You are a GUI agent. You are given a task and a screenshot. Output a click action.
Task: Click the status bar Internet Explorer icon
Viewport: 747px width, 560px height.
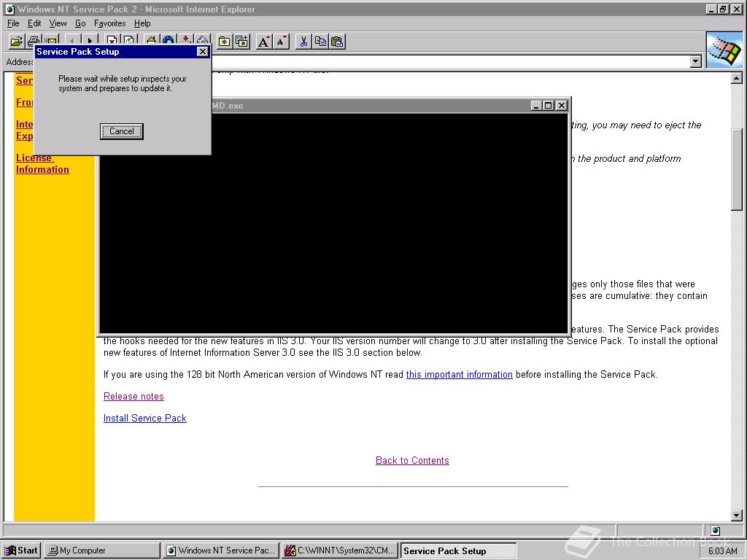pyautogui.click(x=715, y=531)
